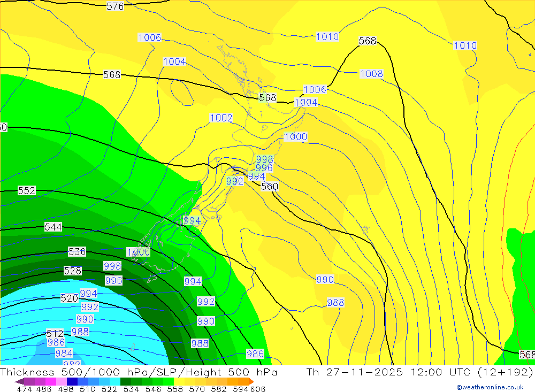Click legend value '582'
The width and height of the screenshot is (535, 392).
point(219,389)
